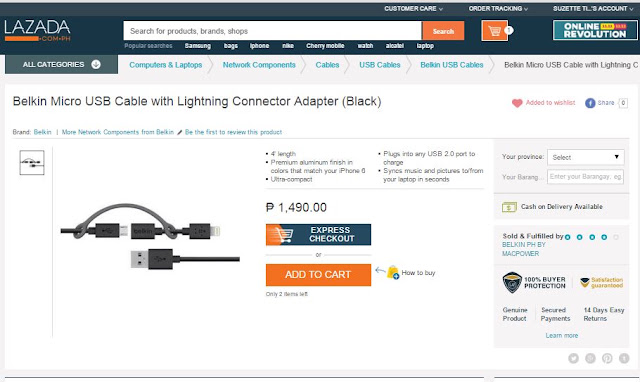
Task: Click the Lazada logo
Action: click(x=38, y=30)
